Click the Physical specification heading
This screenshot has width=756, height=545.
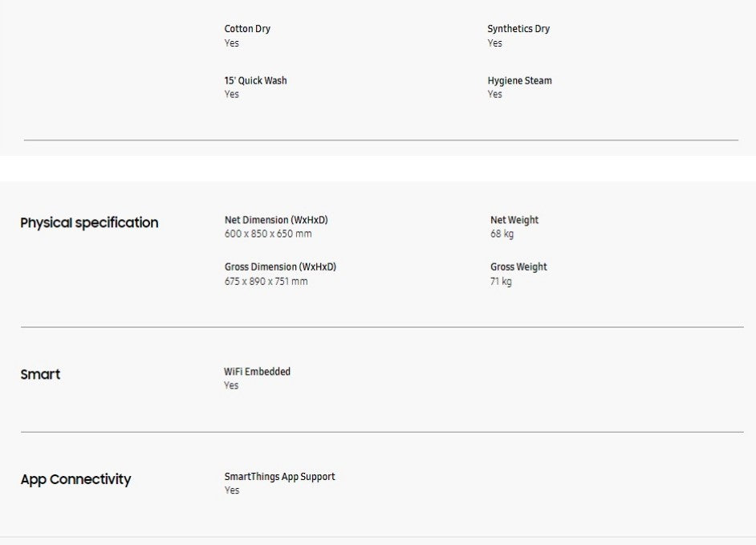[x=89, y=222]
